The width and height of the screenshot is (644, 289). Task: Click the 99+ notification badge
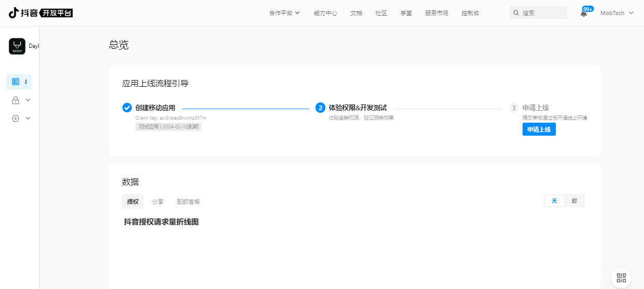coord(587,9)
